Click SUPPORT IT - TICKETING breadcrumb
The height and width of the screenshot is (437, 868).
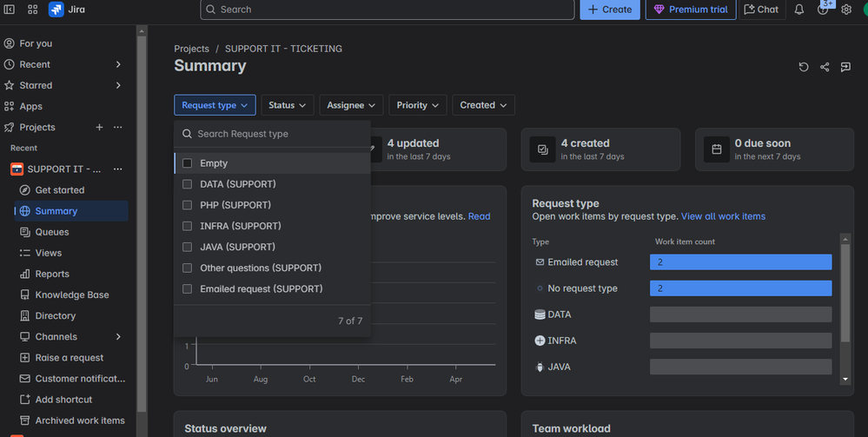283,49
